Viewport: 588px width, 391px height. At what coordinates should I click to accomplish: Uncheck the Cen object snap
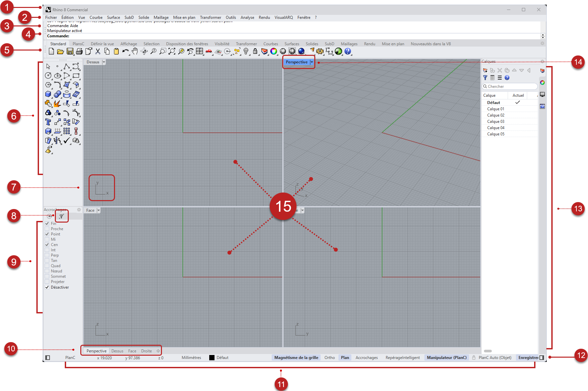click(x=47, y=245)
